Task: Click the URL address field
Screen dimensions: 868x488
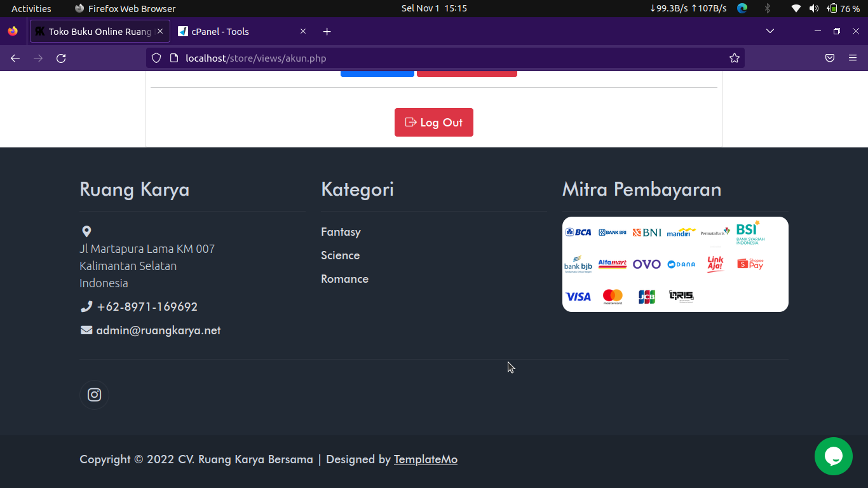Action: [x=445, y=58]
